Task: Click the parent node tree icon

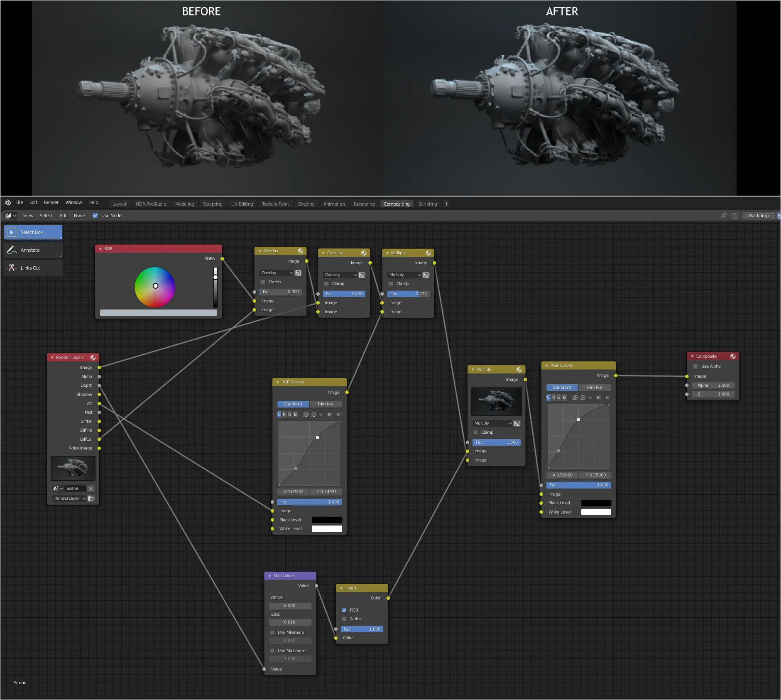Action: click(735, 216)
